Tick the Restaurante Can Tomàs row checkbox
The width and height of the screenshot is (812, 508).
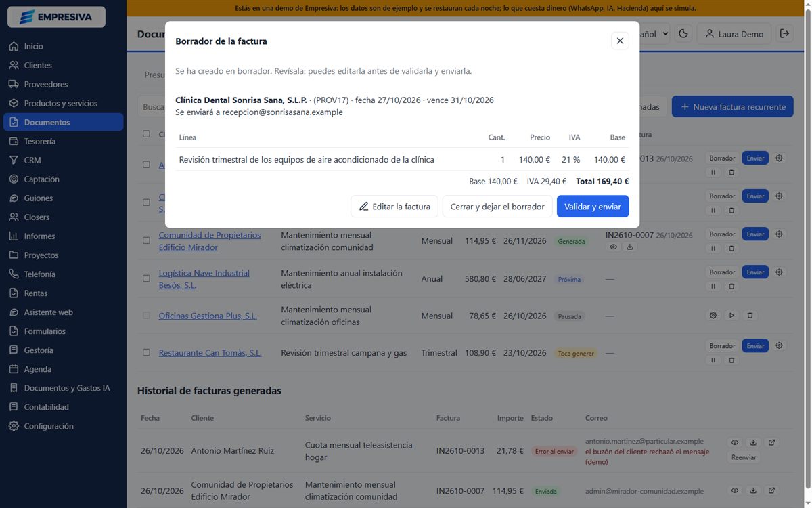[146, 352]
